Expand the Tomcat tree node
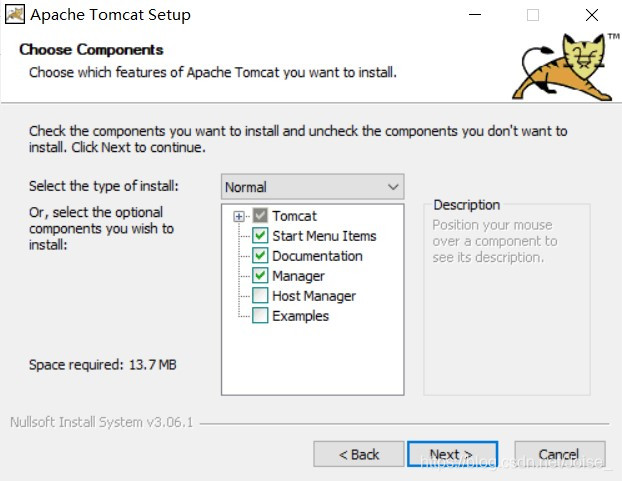The image size is (622, 481). point(239,217)
